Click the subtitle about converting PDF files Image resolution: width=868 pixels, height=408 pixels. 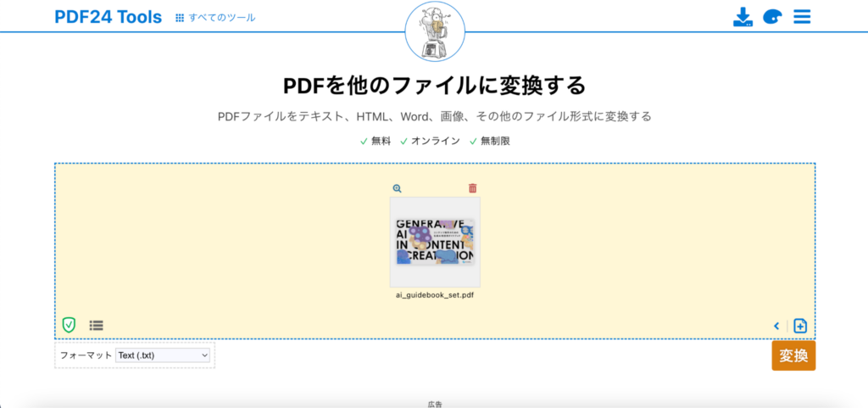coord(435,117)
